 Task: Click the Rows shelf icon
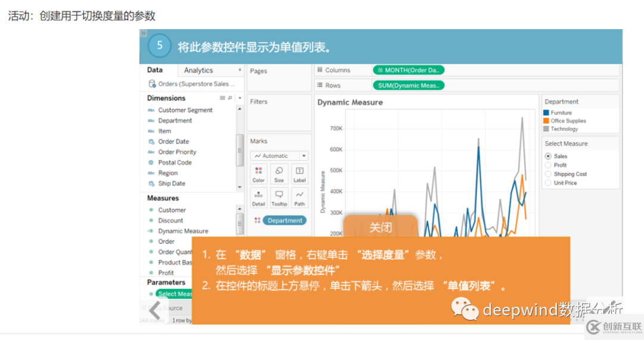coord(320,85)
